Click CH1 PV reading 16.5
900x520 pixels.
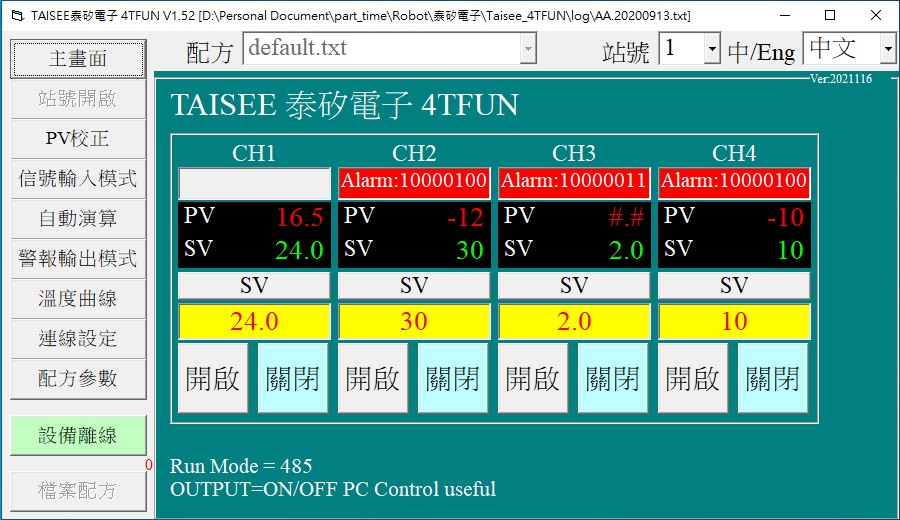tap(300, 217)
